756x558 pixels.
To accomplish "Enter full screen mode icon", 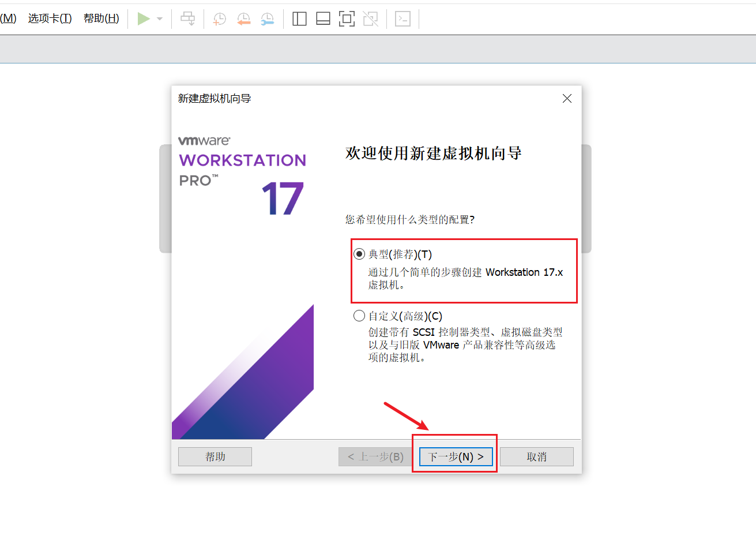I will pos(347,19).
